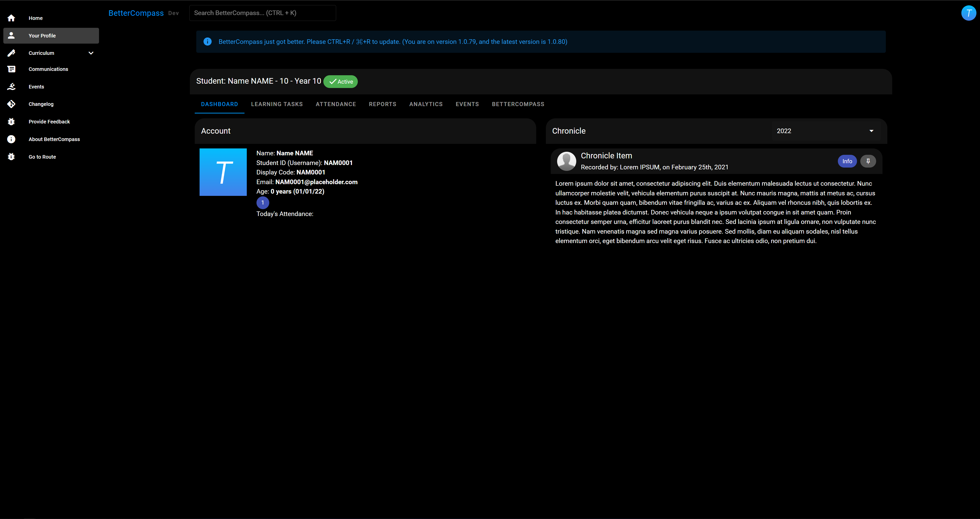The height and width of the screenshot is (519, 980).
Task: Switch to the Learning Tasks tab
Action: click(x=277, y=104)
